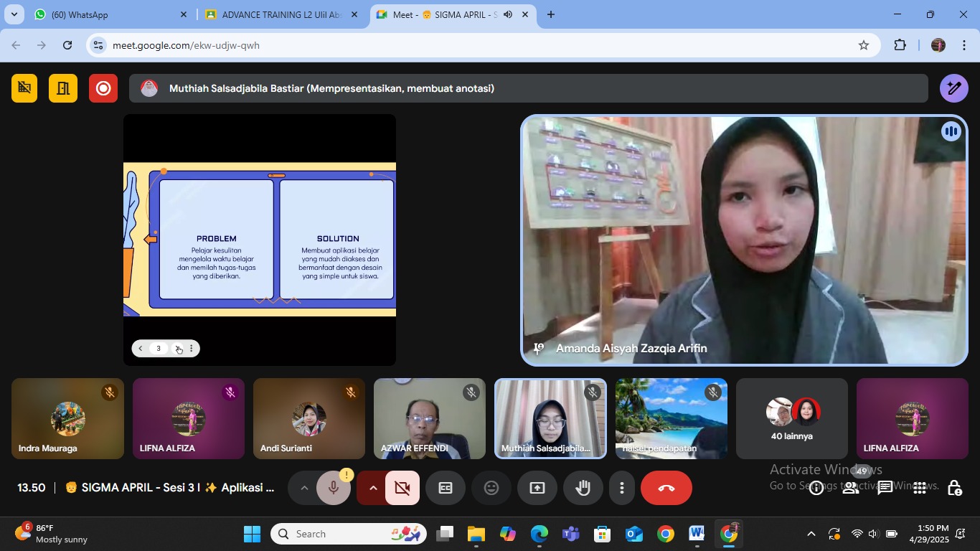Screen dimensions: 980x551
Task: Go to the previous presentation slide
Action: click(141, 349)
